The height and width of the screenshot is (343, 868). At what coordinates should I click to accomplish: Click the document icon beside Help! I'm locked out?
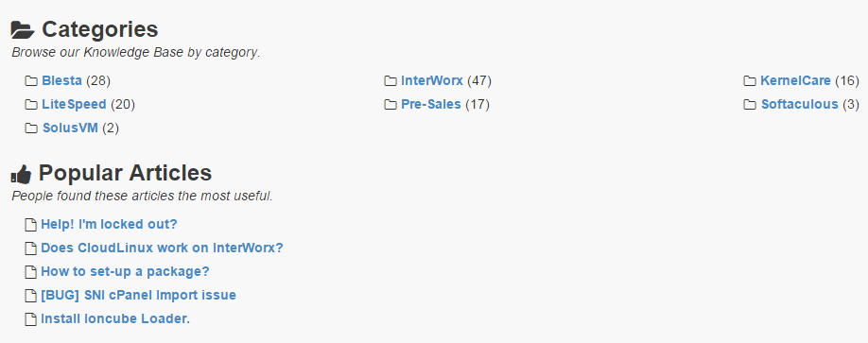[31, 225]
